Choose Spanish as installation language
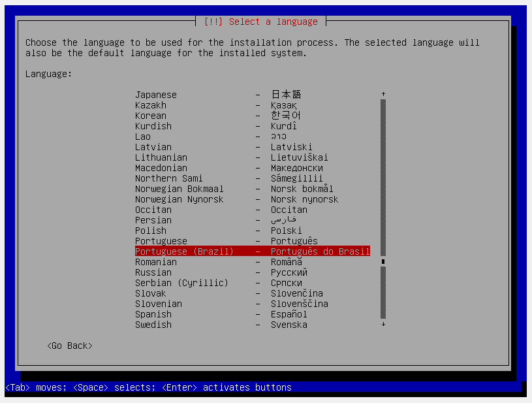Viewport: 532px width, 403px height. [253, 314]
